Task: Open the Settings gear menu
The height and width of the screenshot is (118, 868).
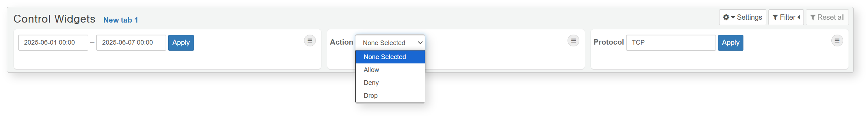Action: (x=742, y=17)
